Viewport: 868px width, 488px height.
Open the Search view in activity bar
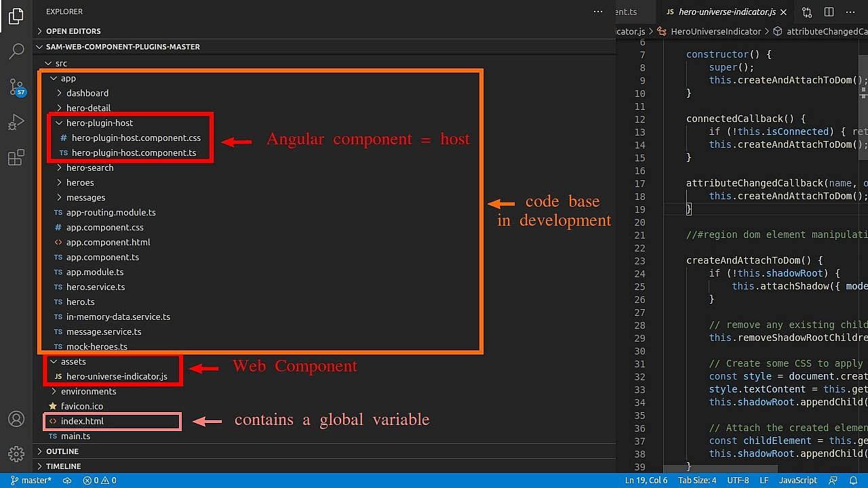(16, 52)
